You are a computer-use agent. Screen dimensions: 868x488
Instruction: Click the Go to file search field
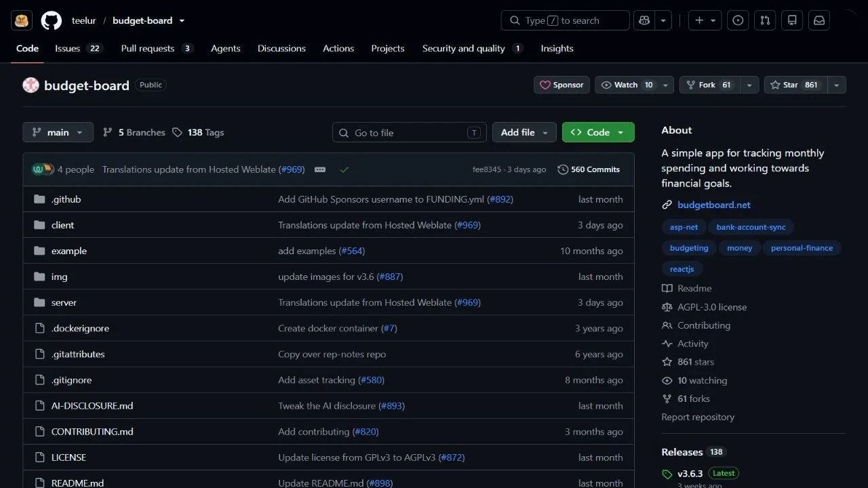410,132
